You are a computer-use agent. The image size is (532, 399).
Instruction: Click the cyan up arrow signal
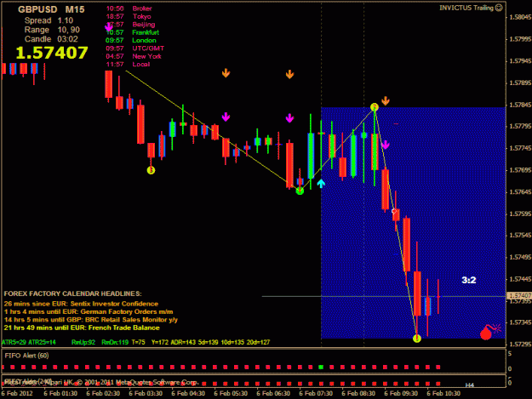pyautogui.click(x=321, y=184)
